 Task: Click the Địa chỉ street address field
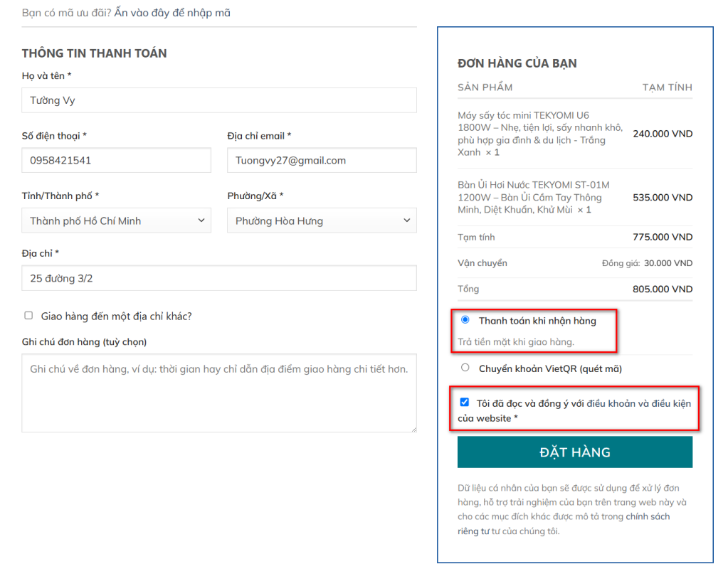pos(219,278)
